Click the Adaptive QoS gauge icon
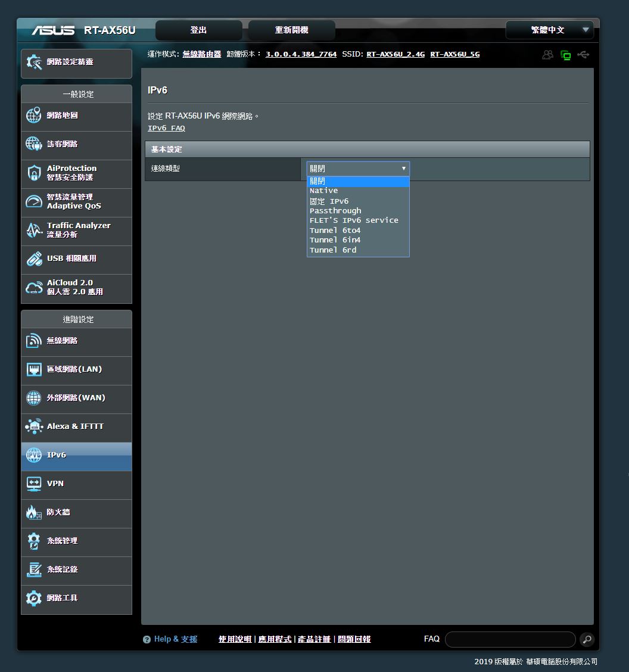This screenshot has width=629, height=672. coord(34,201)
